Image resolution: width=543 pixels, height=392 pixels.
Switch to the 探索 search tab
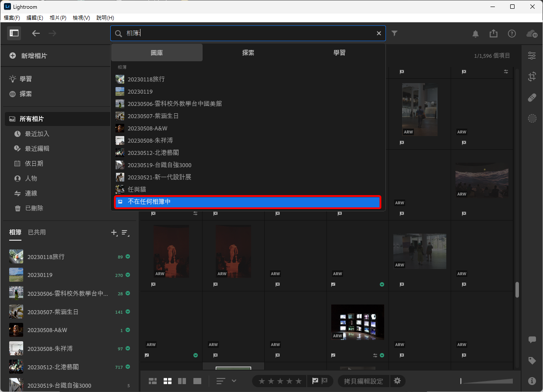(x=248, y=52)
